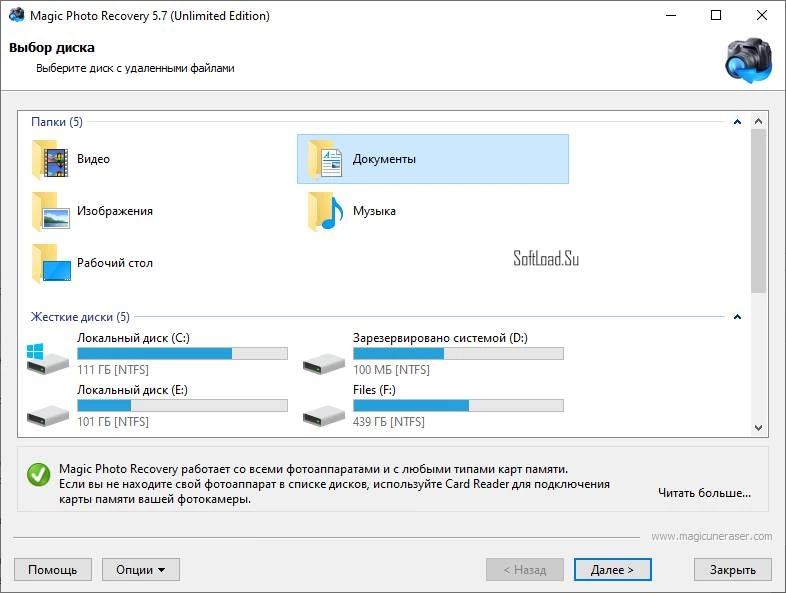Select the Музыка label
This screenshot has width=786, height=593.
[x=374, y=211]
